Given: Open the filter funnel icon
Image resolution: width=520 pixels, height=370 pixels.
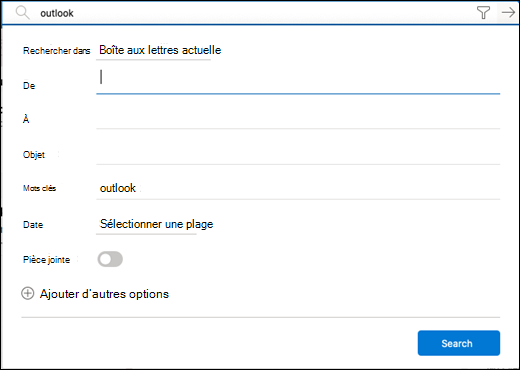Looking at the screenshot, I should click(483, 13).
